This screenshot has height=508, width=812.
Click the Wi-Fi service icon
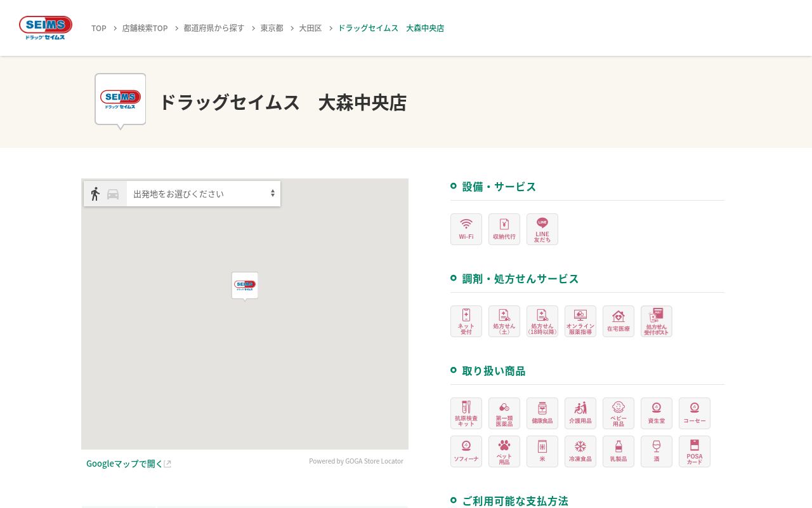466,229
